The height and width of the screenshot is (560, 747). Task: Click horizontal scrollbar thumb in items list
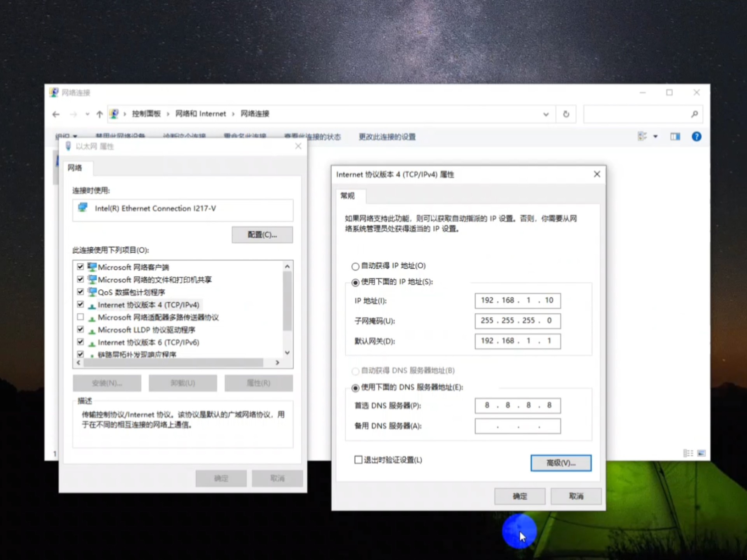point(174,362)
